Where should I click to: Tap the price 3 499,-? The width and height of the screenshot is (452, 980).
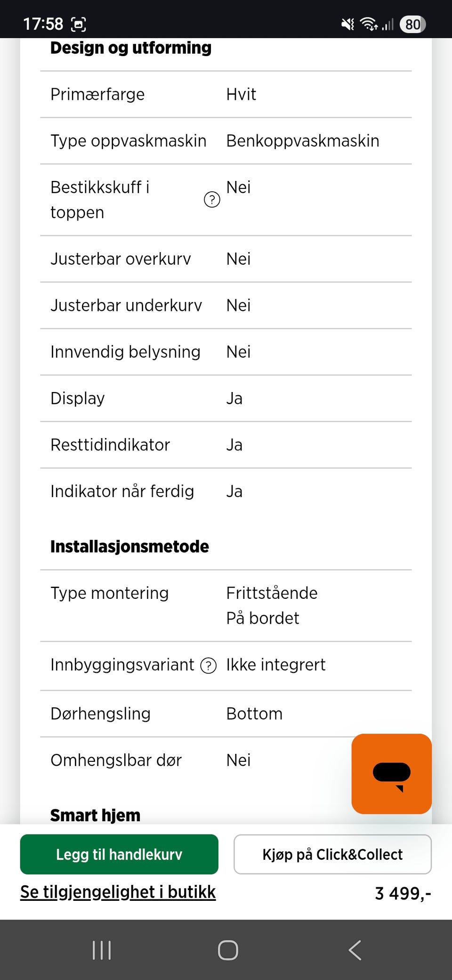(403, 893)
